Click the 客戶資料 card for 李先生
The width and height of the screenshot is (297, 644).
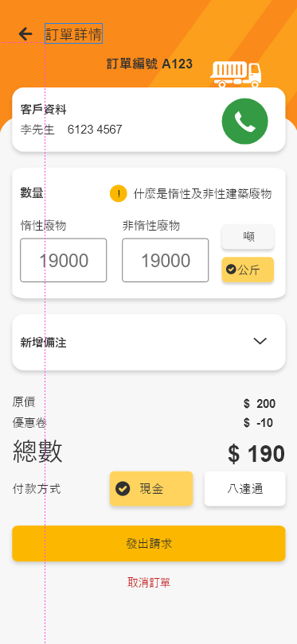click(148, 119)
